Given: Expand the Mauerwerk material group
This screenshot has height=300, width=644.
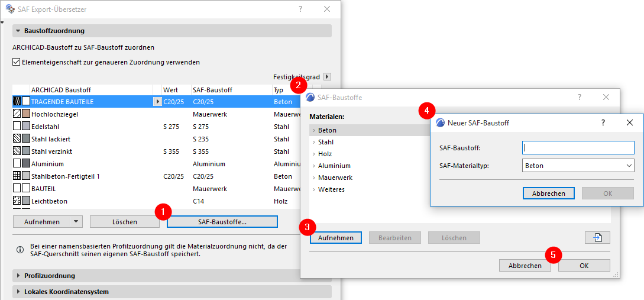Looking at the screenshot, I should tap(314, 178).
